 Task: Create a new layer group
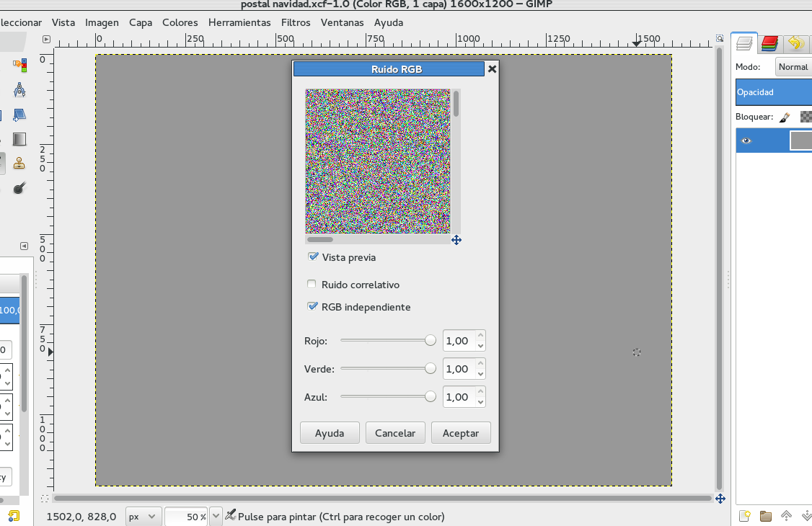pyautogui.click(x=766, y=516)
